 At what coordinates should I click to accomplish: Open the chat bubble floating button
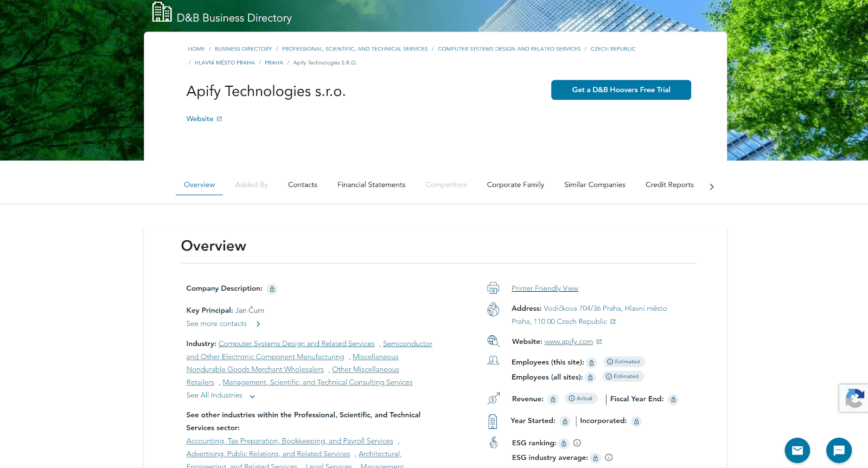(x=839, y=450)
